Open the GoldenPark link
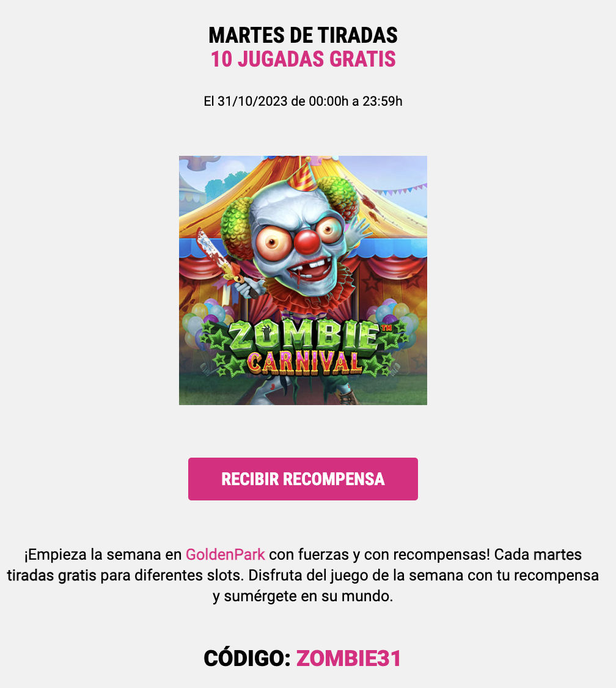Viewport: 616px width, 688px height. tap(225, 554)
